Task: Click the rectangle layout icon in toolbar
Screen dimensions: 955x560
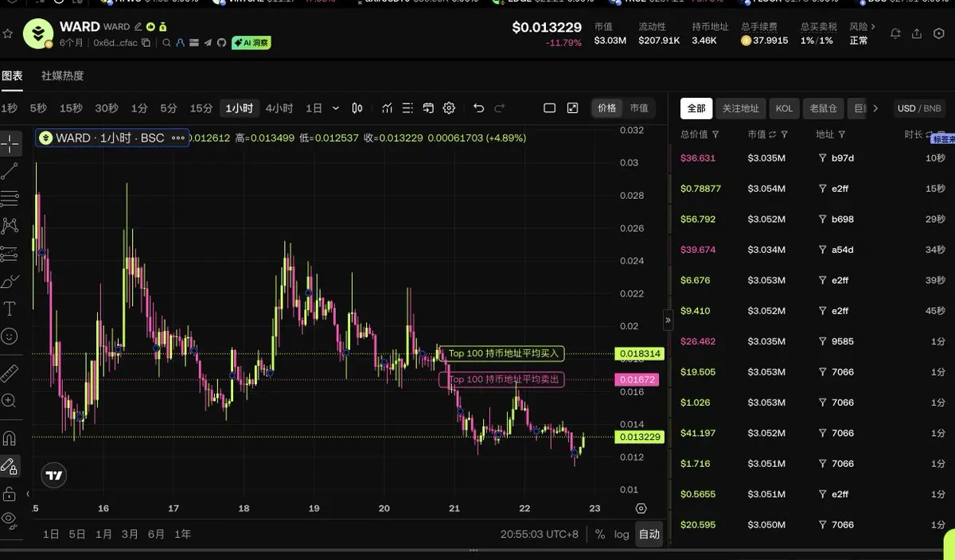Action: (x=549, y=108)
